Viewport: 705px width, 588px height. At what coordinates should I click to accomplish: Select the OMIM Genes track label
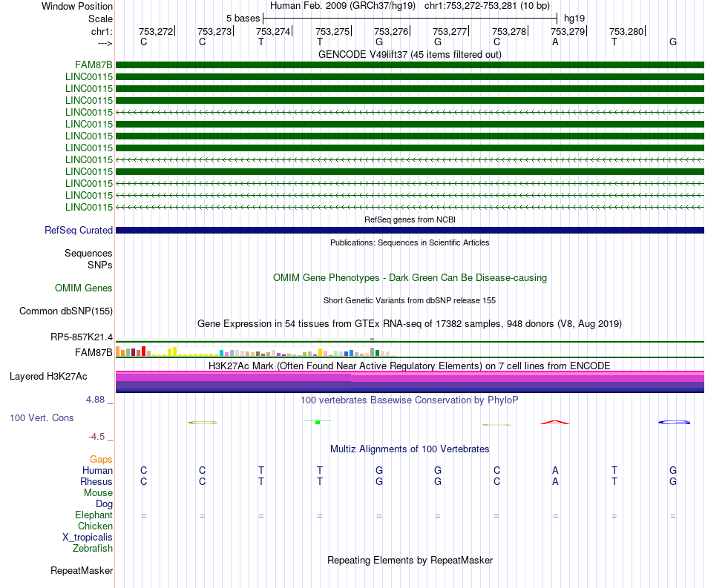pyautogui.click(x=83, y=288)
